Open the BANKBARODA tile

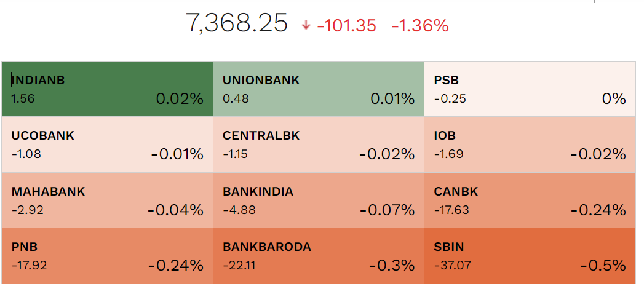[318, 256]
